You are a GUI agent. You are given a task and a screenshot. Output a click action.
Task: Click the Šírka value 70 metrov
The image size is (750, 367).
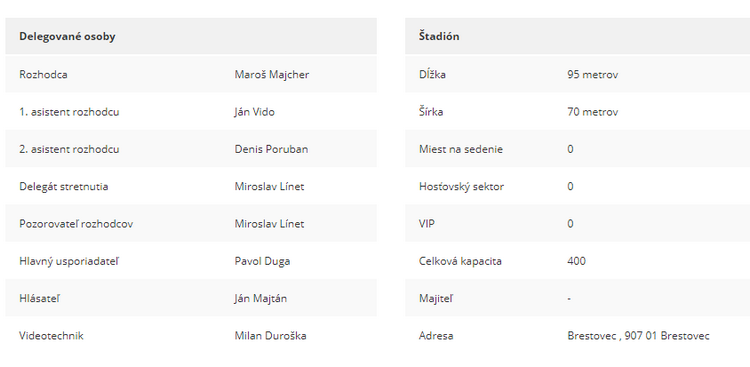[593, 112]
